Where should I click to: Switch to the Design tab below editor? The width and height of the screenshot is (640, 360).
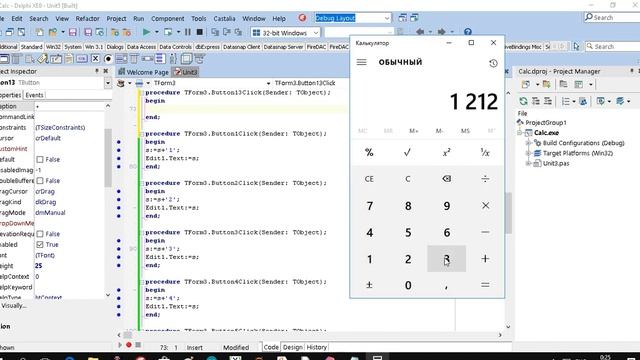292,347
